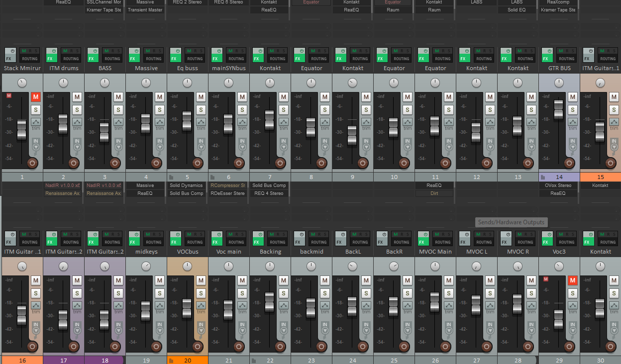Click the envelope icon on MVOC L track
Image resolution: width=621 pixels, height=364 pixels.
[490, 305]
